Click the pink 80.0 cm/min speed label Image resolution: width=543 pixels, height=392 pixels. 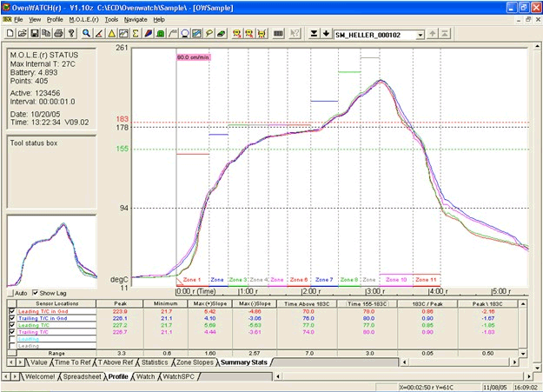point(193,57)
